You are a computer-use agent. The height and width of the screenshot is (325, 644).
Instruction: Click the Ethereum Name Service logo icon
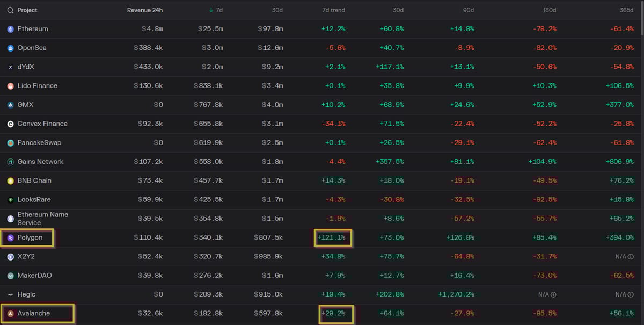10,219
